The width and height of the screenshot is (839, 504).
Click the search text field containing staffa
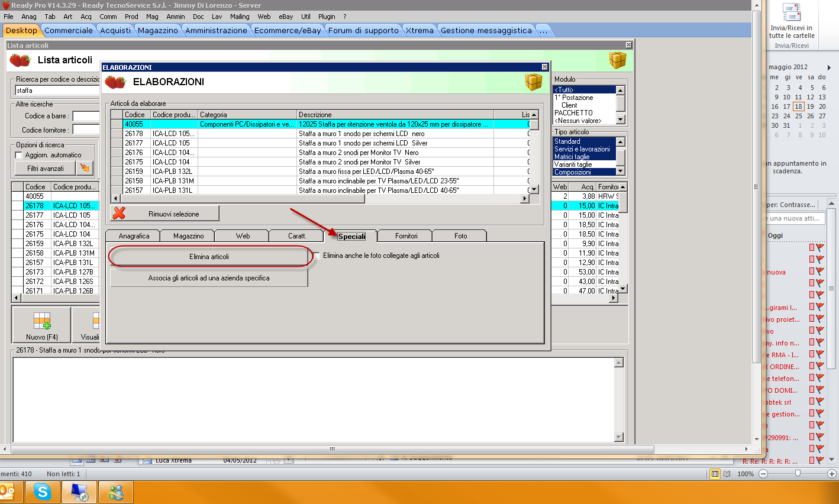[57, 91]
